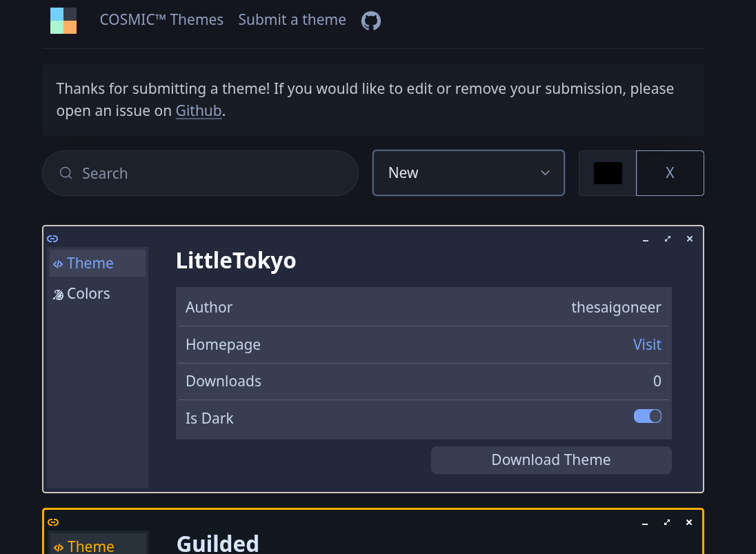Follow the Visit homepage link
Viewport: 756px width, 554px height.
[646, 344]
